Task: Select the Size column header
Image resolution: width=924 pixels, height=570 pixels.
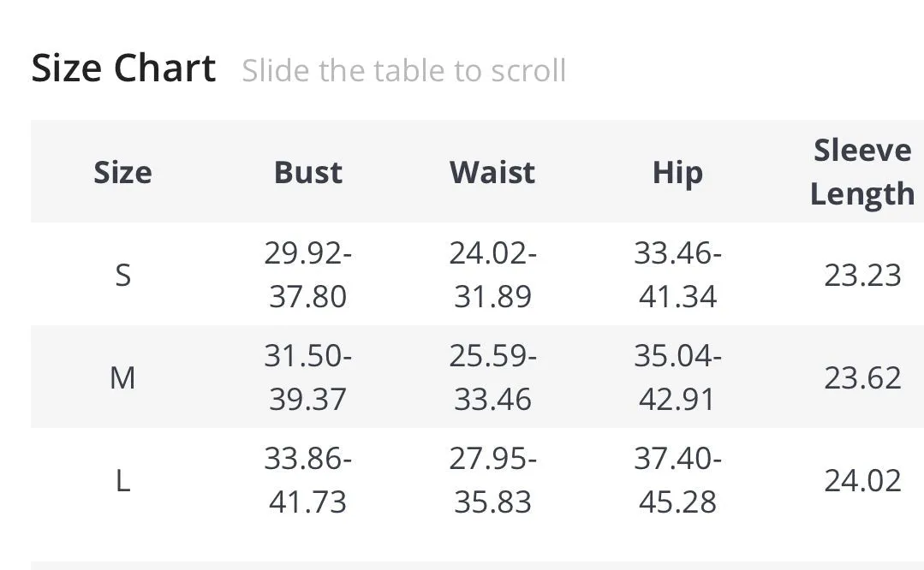Action: [x=122, y=173]
